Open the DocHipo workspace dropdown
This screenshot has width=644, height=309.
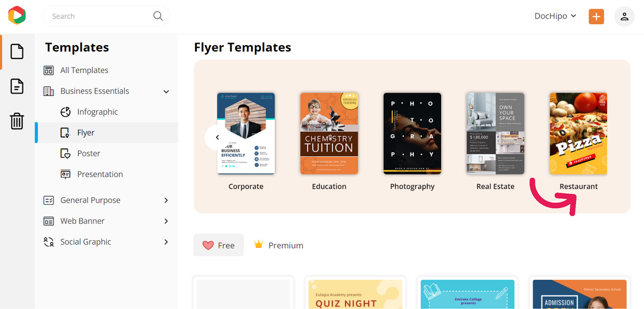point(555,16)
